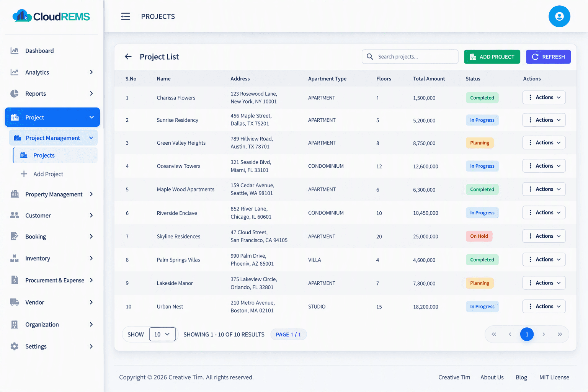The width and height of the screenshot is (588, 392).
Task: Open Actions dropdown for Skyline Residences
Action: (544, 236)
